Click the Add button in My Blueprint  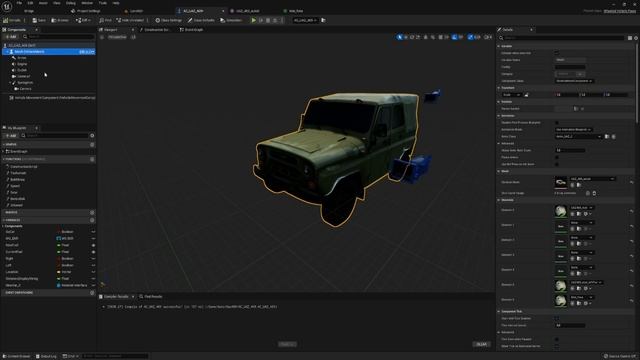(x=11, y=136)
